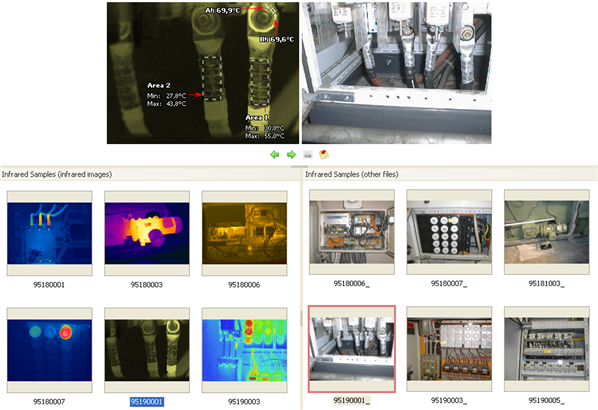Click the Infrared Samples (other files) header
The image size is (598, 410).
(352, 174)
